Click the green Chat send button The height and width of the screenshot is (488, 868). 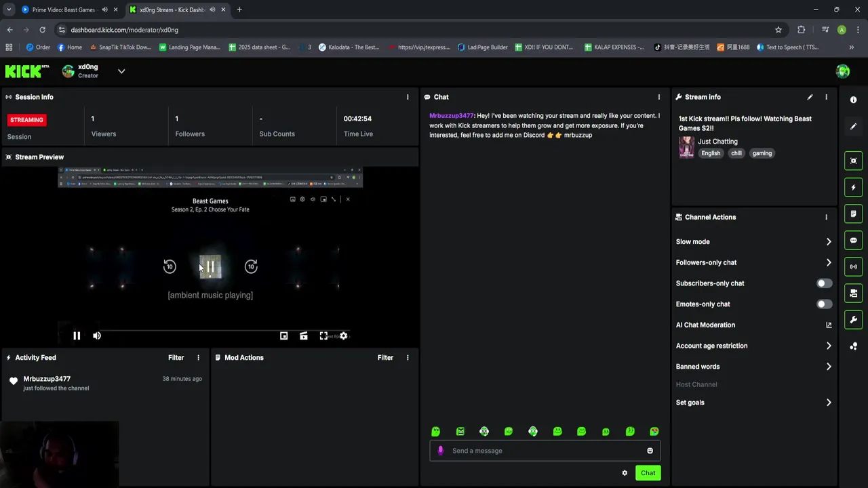[x=648, y=473]
